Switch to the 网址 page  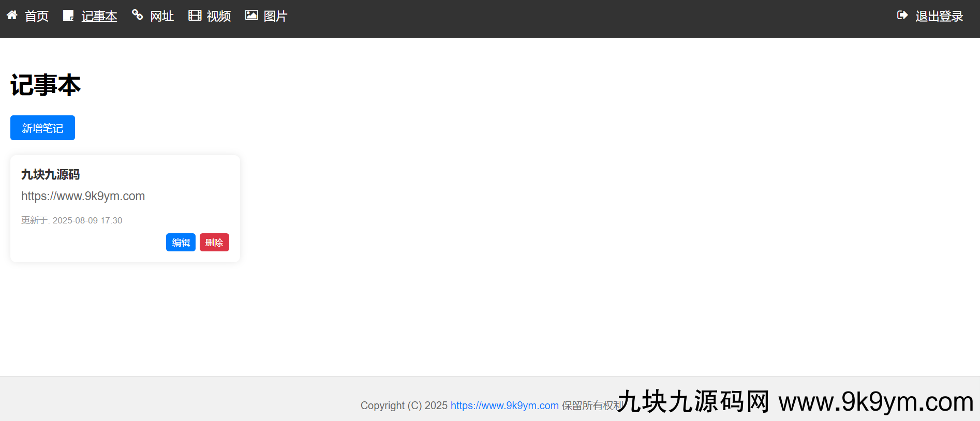[x=162, y=17]
